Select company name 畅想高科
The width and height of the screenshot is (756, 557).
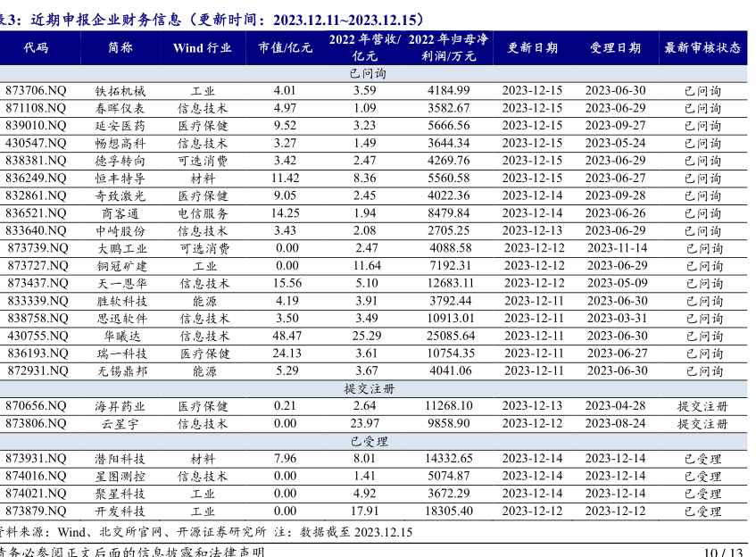[120, 144]
